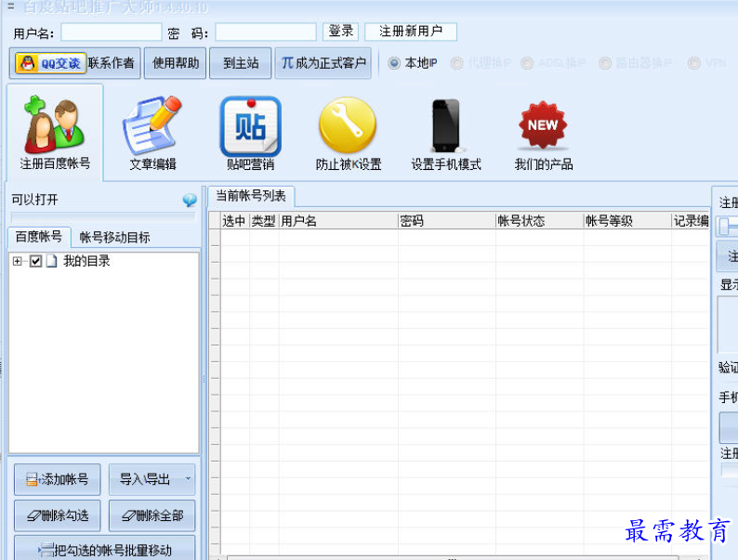Switch to 百度帐号 tab

pyautogui.click(x=39, y=237)
